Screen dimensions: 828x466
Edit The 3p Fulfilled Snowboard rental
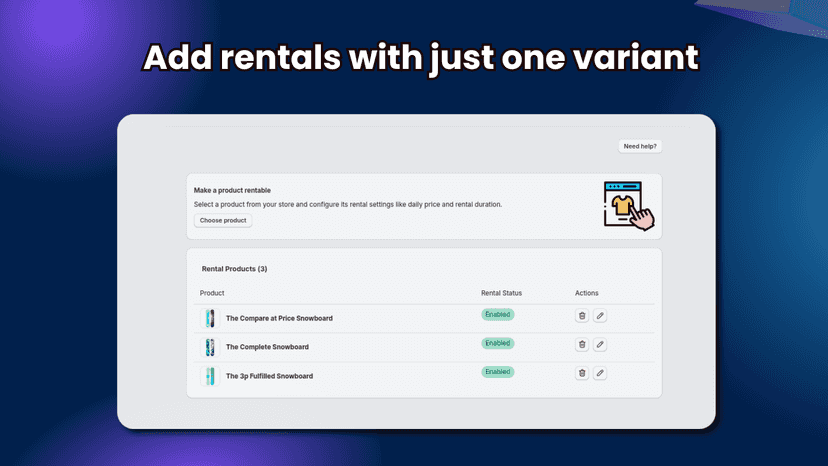pyautogui.click(x=600, y=373)
